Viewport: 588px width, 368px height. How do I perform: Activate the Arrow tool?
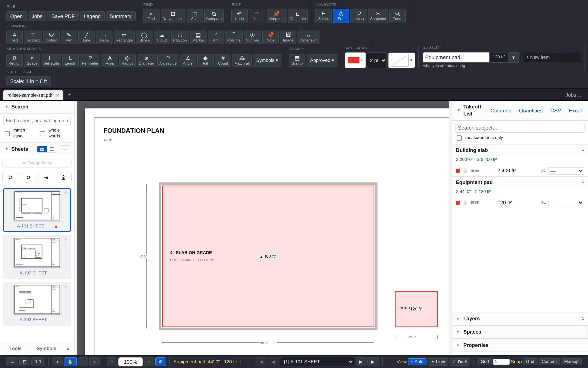[104, 37]
